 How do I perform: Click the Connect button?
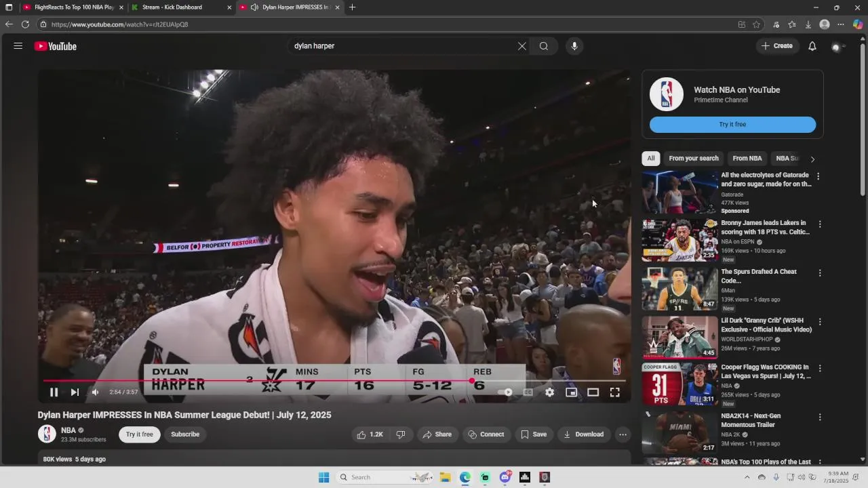click(x=486, y=434)
